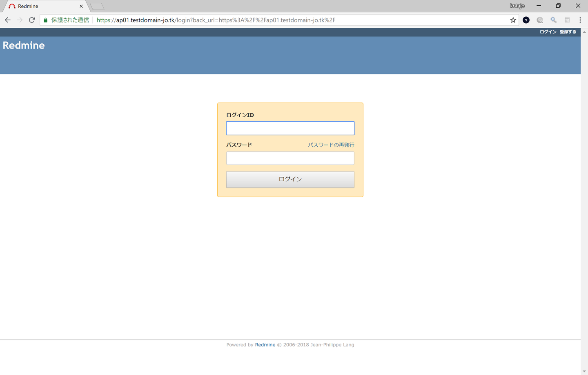Click the パスワード field label
Viewport: 588px width, 375px height.
click(x=239, y=145)
